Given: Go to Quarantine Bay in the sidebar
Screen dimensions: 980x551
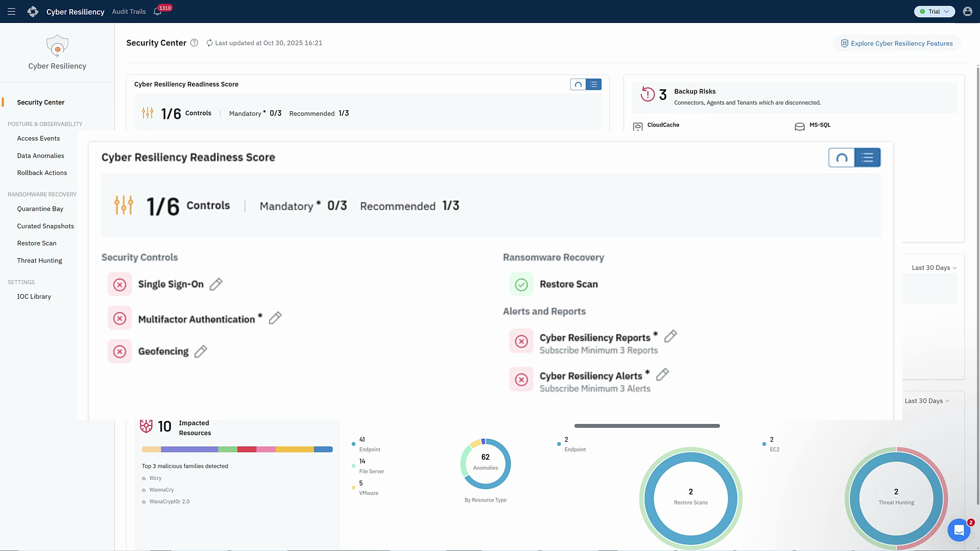Looking at the screenshot, I should (40, 209).
